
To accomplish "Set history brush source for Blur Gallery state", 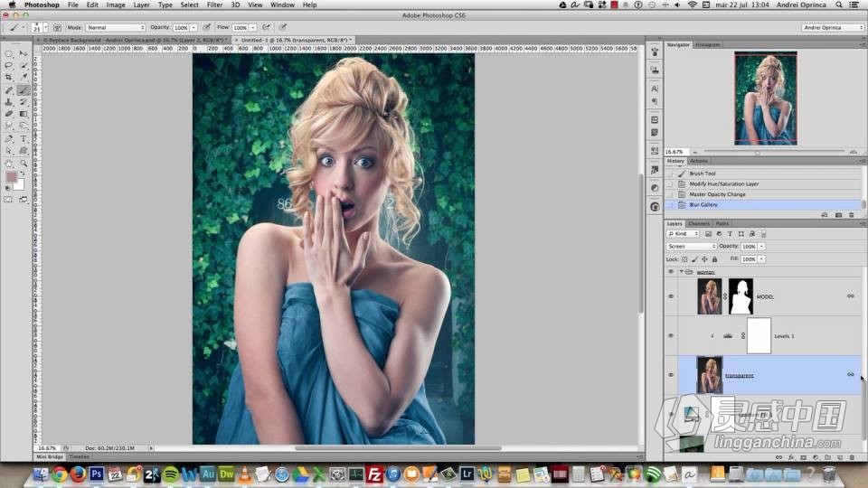I will pos(670,205).
